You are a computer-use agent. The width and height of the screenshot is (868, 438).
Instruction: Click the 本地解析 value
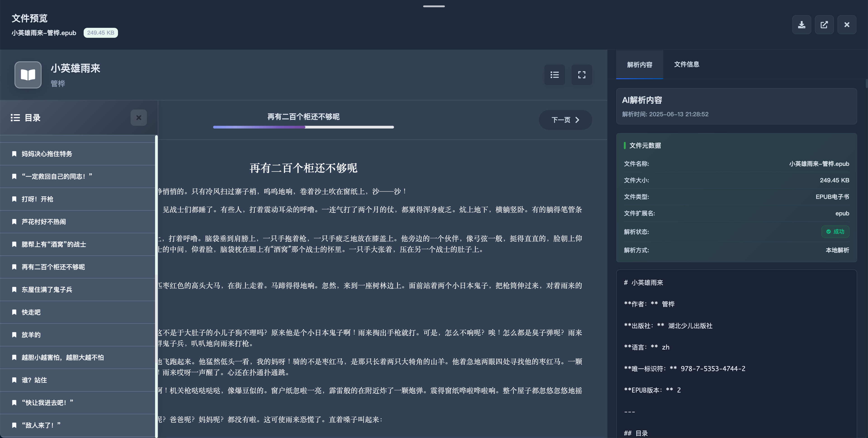click(837, 250)
